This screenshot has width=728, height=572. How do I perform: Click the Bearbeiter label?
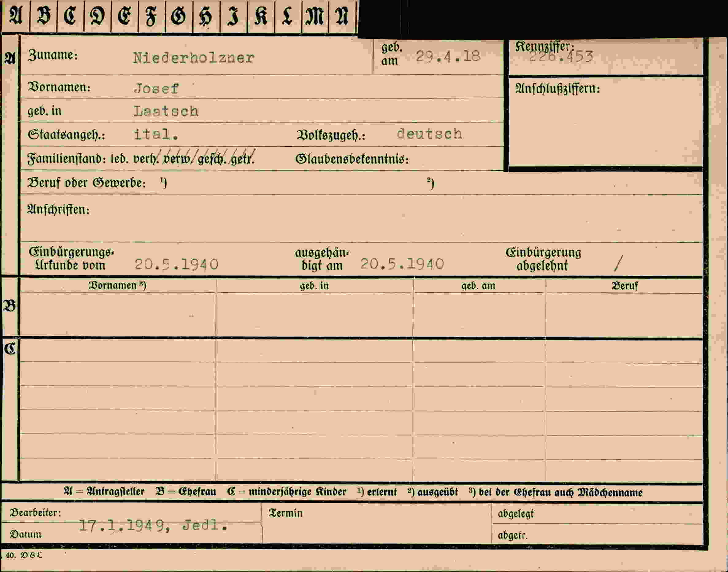(x=36, y=513)
